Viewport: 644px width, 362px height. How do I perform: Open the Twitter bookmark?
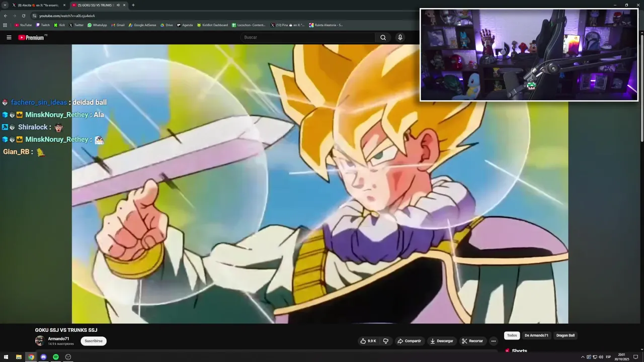(76, 25)
